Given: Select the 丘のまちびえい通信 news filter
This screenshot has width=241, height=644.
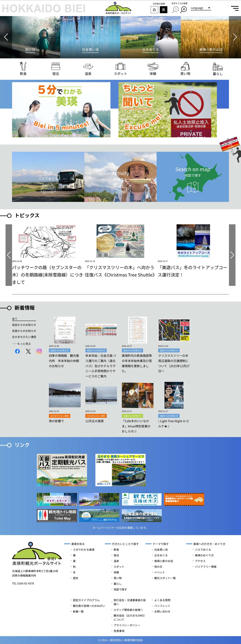Looking at the screenshot, I should pos(24,337).
